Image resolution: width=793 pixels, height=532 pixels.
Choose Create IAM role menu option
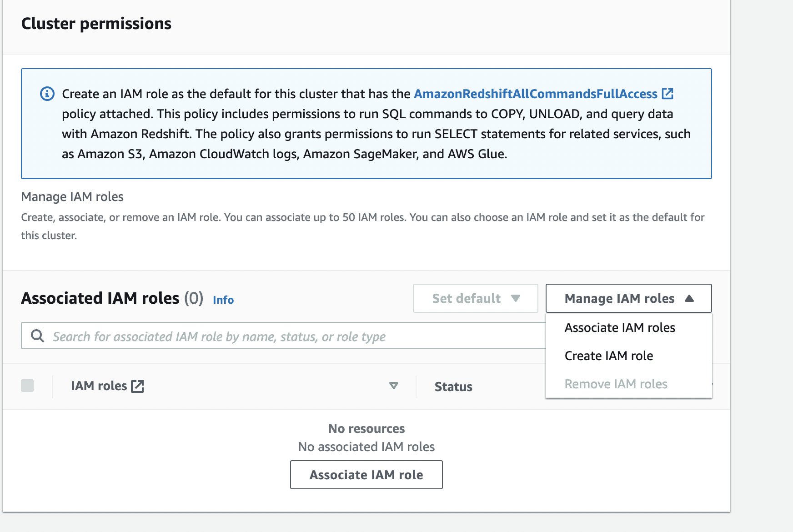click(x=609, y=356)
